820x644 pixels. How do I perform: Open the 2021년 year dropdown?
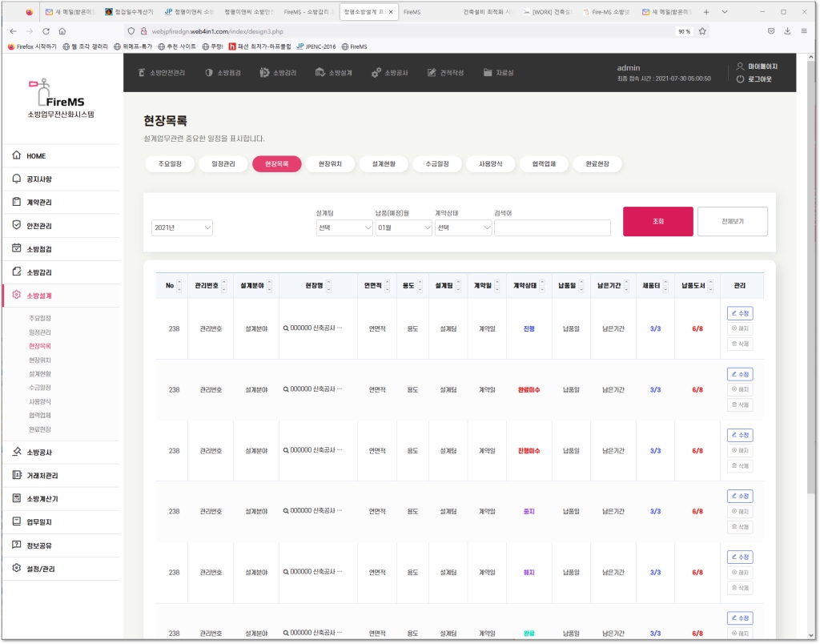182,228
